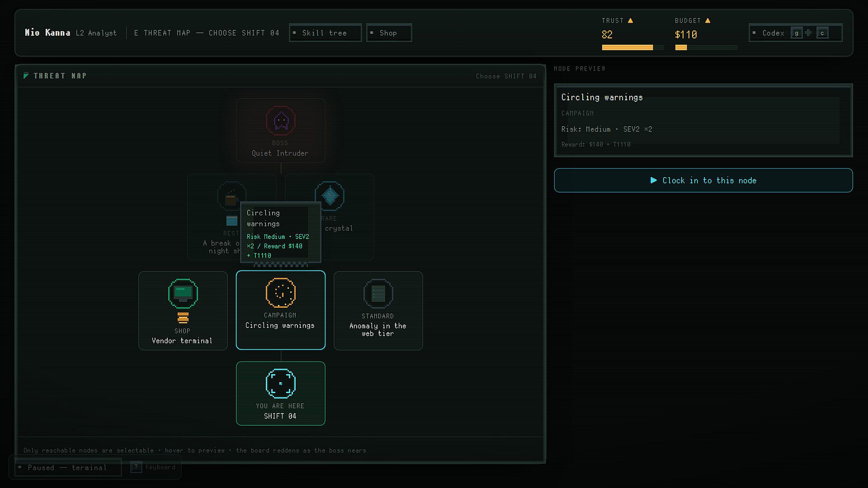Image resolution: width=868 pixels, height=488 pixels.
Task: Click the TRUST upward triangle indicator
Action: click(631, 20)
